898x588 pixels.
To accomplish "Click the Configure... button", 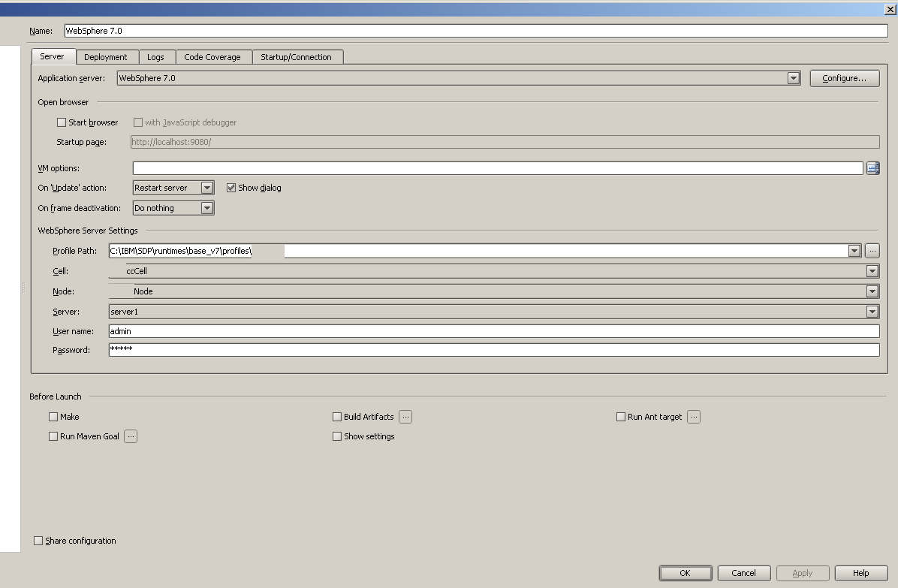I will 845,78.
